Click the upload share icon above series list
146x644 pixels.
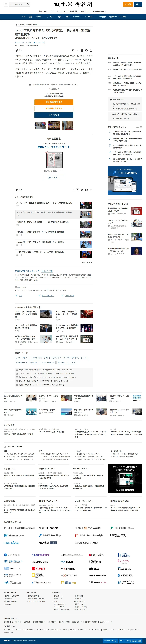91,190
